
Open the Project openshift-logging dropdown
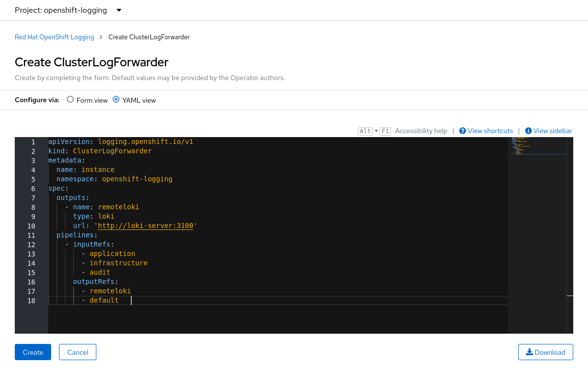tap(68, 10)
